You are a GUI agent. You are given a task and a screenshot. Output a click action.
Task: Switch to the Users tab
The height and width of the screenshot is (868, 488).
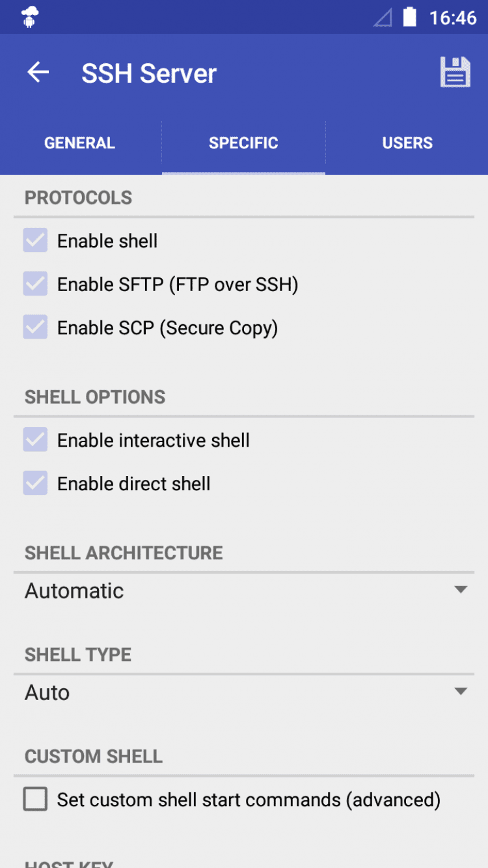pyautogui.click(x=407, y=143)
